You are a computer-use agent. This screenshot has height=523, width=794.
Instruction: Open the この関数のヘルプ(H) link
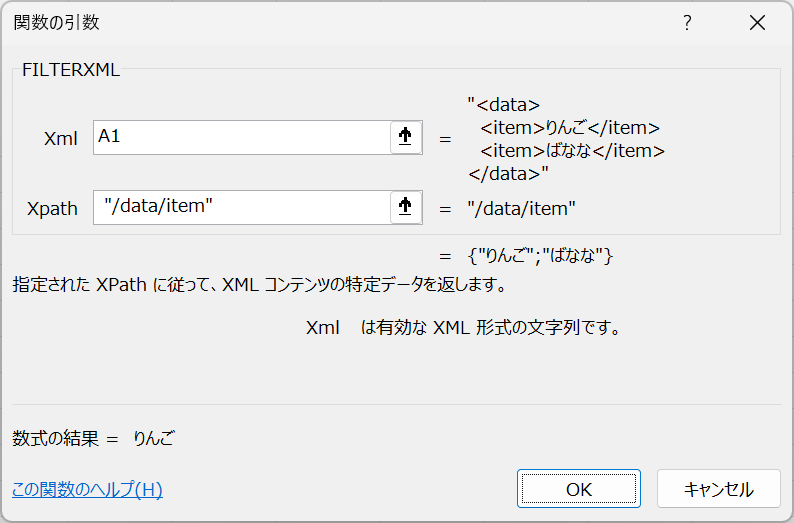click(x=87, y=489)
